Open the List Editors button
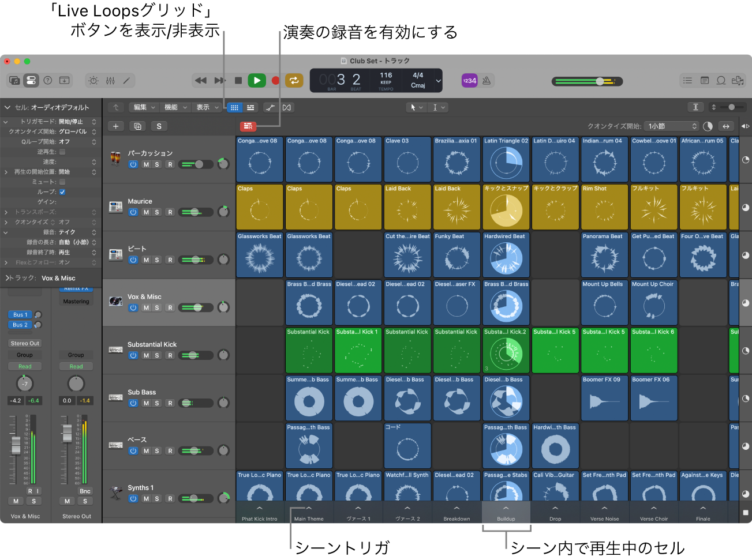752x560 pixels. pos(687,81)
